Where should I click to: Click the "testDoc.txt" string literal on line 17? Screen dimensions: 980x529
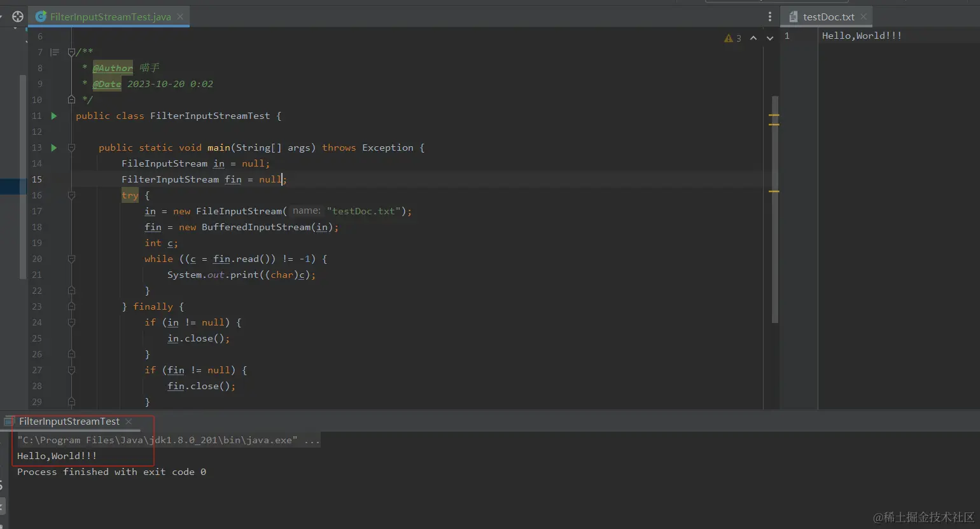[x=365, y=211]
